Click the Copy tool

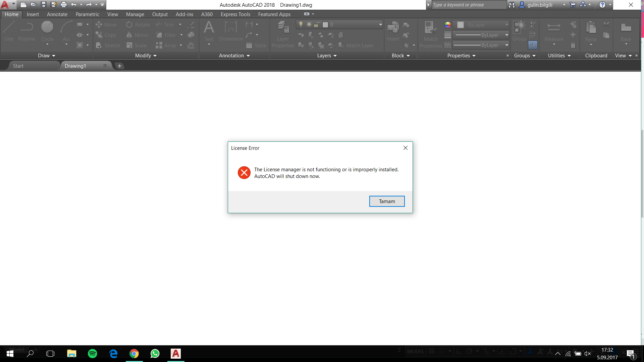coord(106,35)
